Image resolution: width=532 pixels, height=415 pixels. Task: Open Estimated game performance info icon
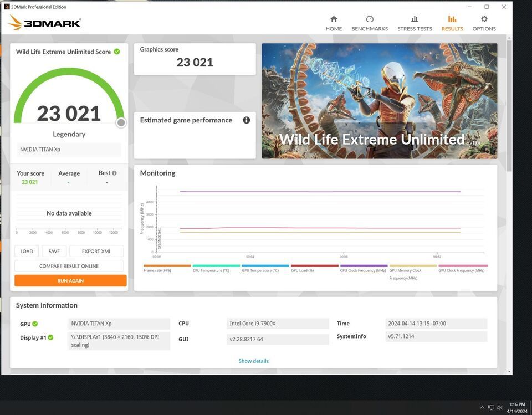246,120
